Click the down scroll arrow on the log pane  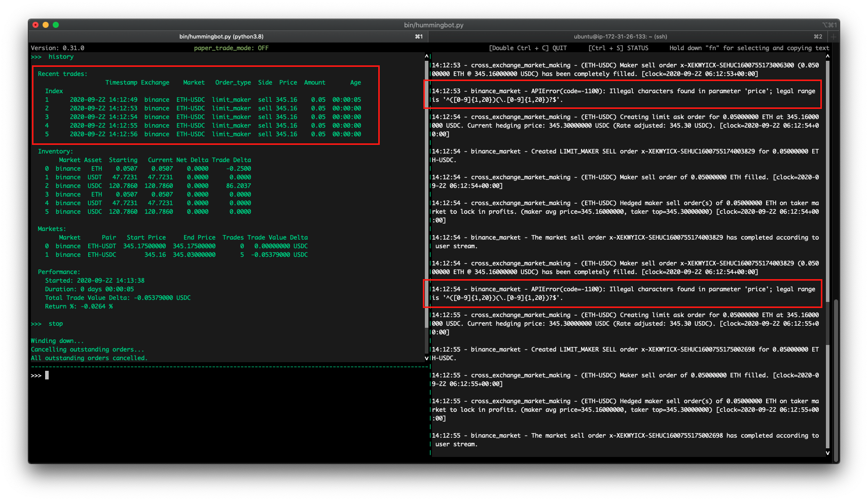(827, 453)
